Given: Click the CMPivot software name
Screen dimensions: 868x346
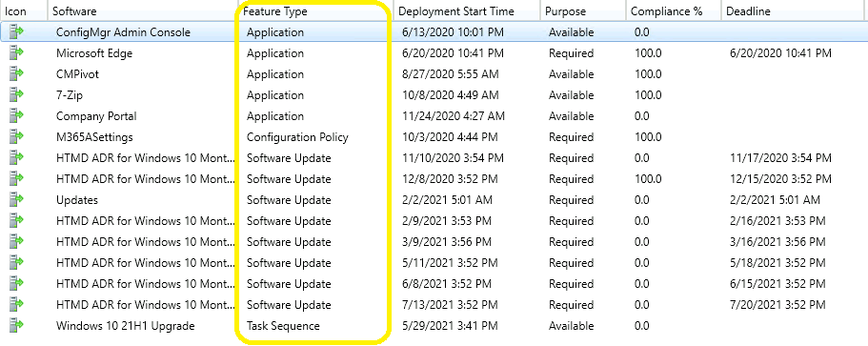Looking at the screenshot, I should [x=77, y=74].
